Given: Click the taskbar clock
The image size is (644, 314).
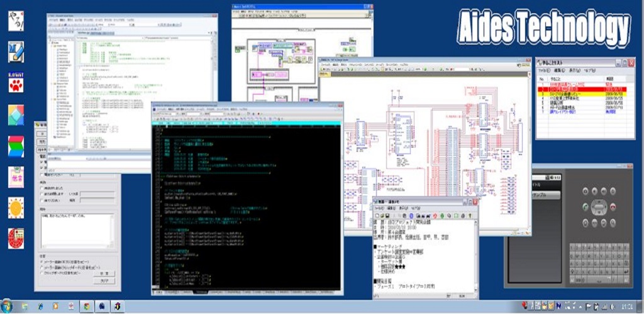Looking at the screenshot, I should coord(627,306).
